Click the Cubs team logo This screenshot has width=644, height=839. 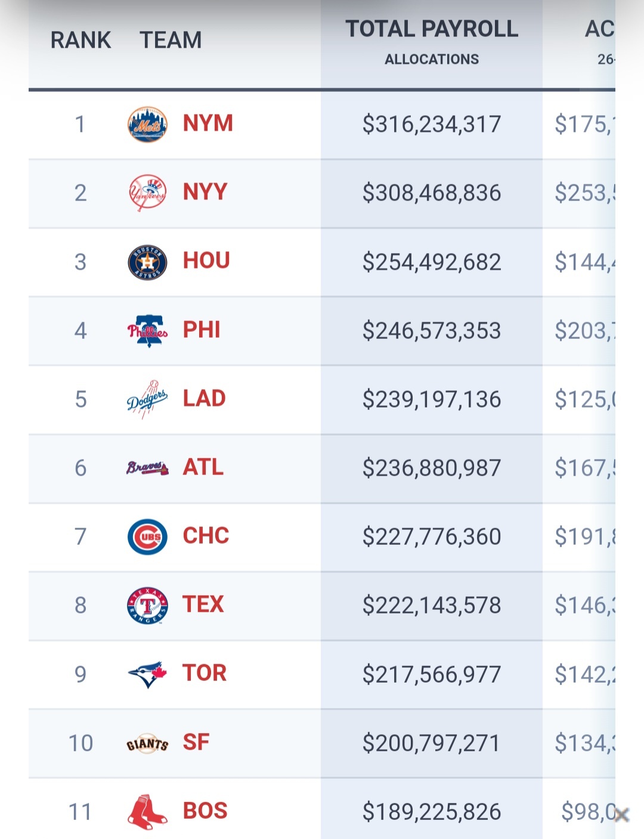pos(147,536)
